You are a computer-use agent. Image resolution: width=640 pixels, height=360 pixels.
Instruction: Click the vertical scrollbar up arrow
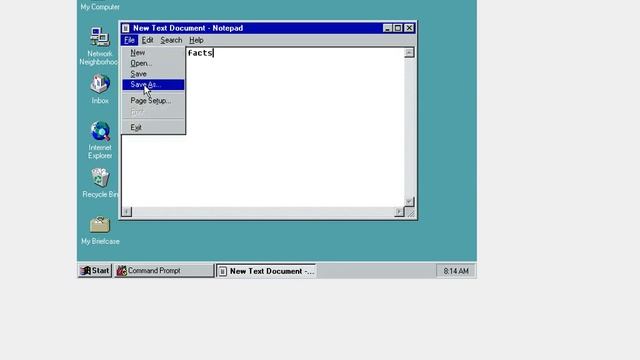(x=409, y=53)
